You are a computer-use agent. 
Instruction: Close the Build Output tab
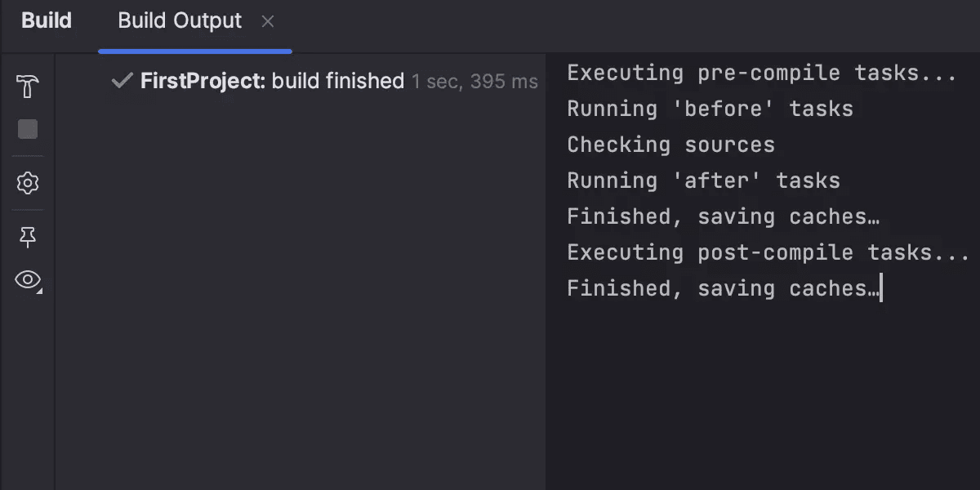tap(267, 22)
